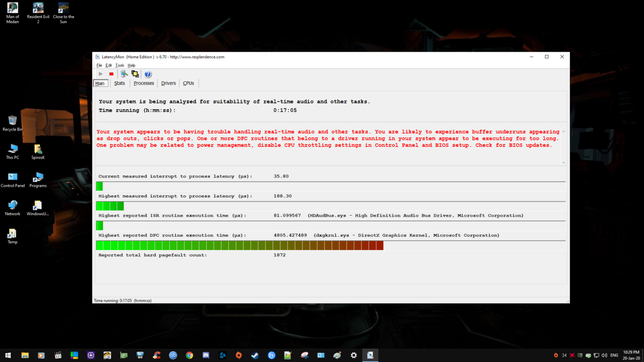Open Steam from the taskbar
Viewport: 644px width, 362px height.
click(x=255, y=355)
